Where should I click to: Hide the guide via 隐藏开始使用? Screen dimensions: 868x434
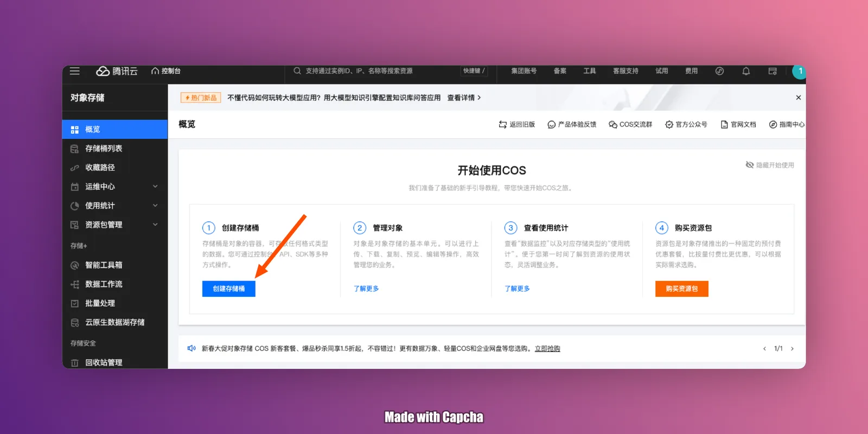770,165
